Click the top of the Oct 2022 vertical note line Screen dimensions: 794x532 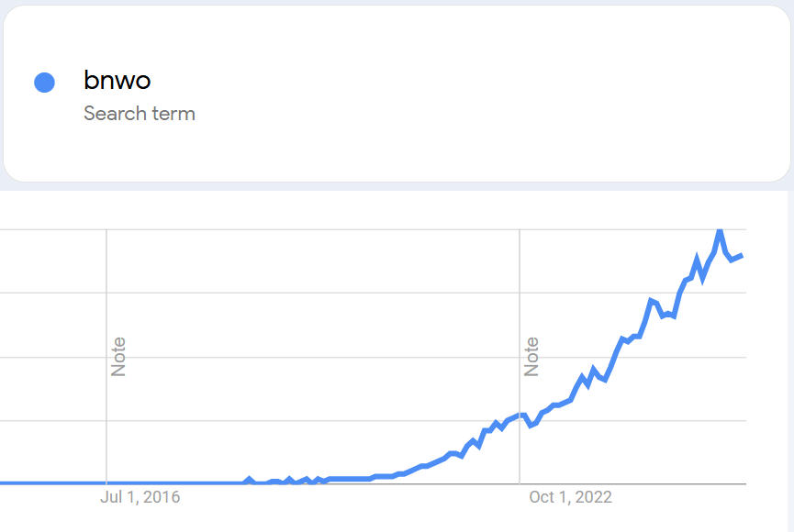click(520, 232)
